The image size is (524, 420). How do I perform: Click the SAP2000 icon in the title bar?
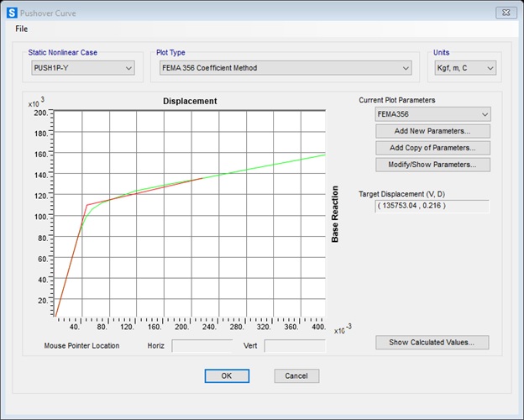[11, 13]
